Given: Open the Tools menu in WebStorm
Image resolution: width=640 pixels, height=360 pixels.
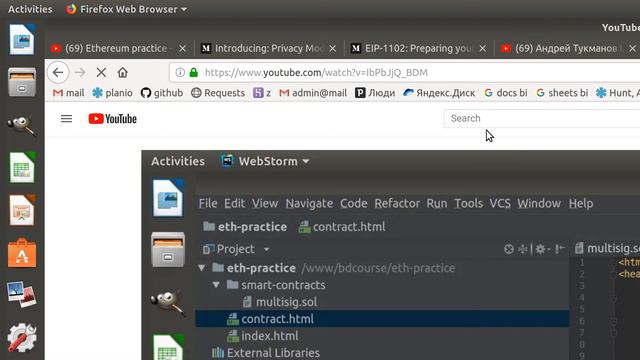Looking at the screenshot, I should pos(469,203).
